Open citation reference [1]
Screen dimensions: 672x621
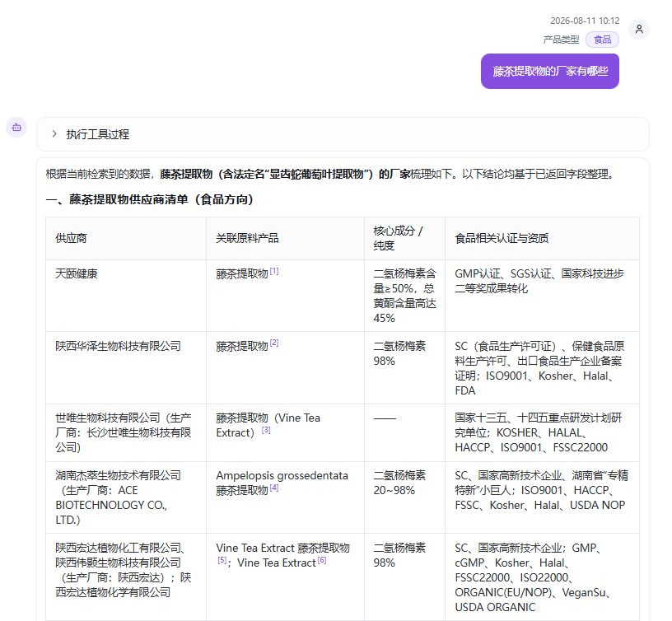(274, 271)
